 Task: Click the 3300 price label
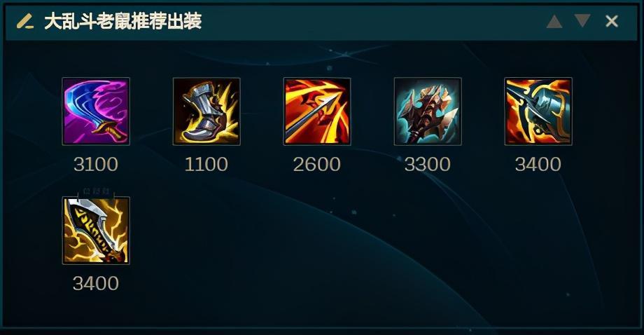[x=428, y=165]
